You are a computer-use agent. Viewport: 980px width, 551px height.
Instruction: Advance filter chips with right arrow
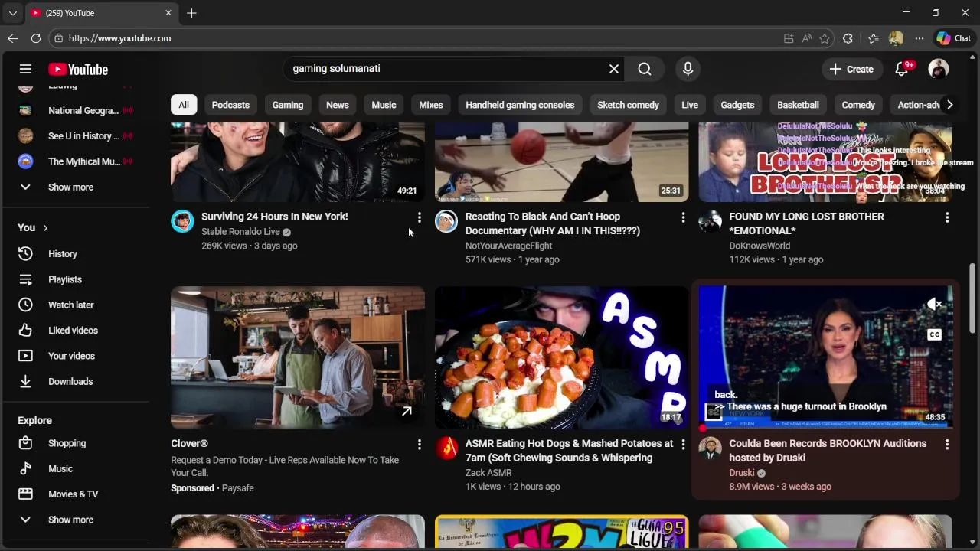pyautogui.click(x=949, y=105)
